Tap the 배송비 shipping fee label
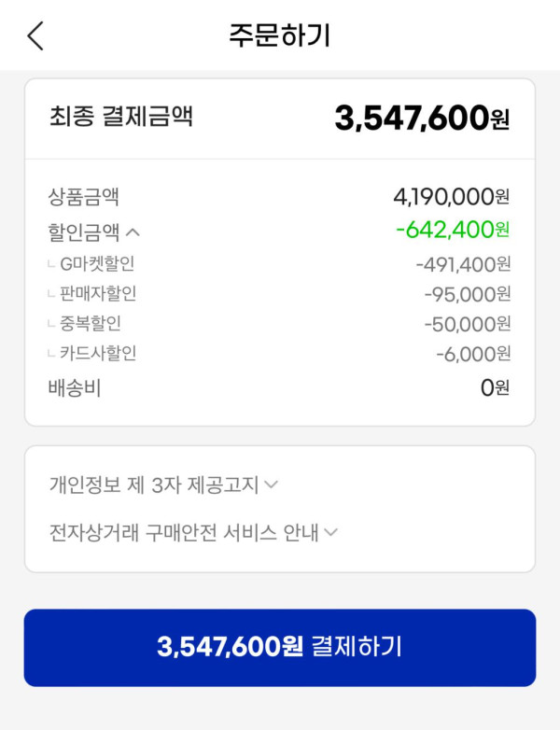This screenshot has height=730, width=560. coord(75,387)
